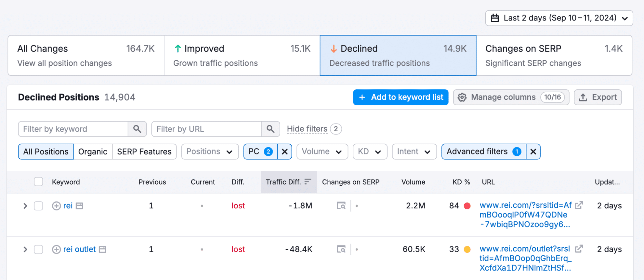Click the URL filter search magnifier

coord(271,129)
